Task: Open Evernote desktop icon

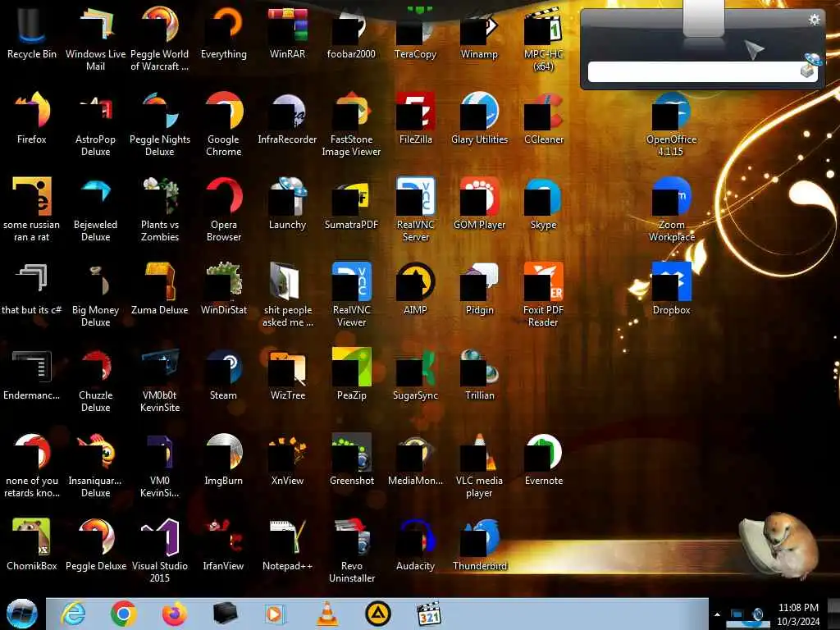Action: (x=543, y=459)
